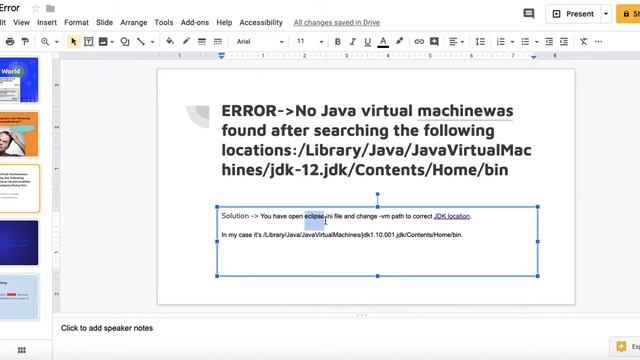Select the Shape tool

pyautogui.click(x=125, y=42)
